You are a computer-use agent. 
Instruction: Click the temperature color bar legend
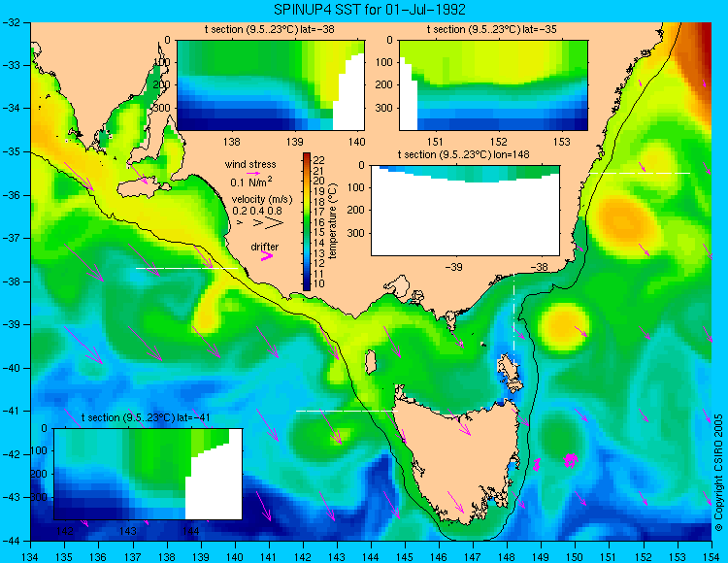pyautogui.click(x=307, y=221)
